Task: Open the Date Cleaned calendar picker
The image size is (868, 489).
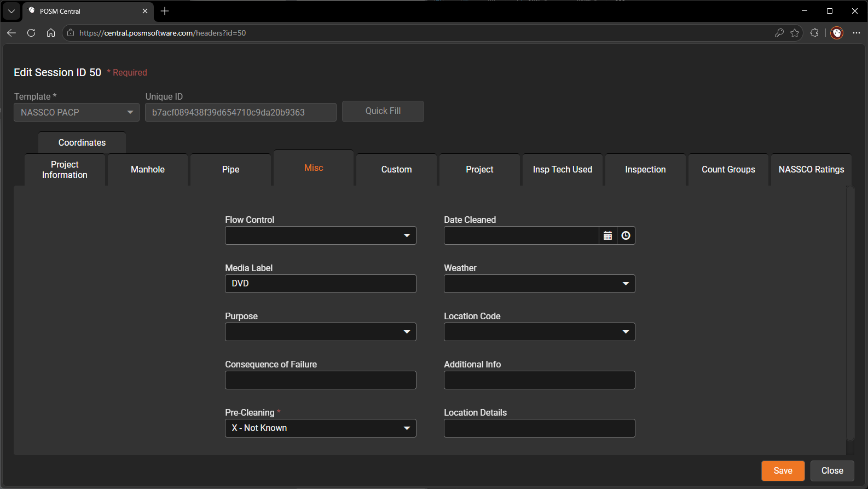Action: point(607,235)
